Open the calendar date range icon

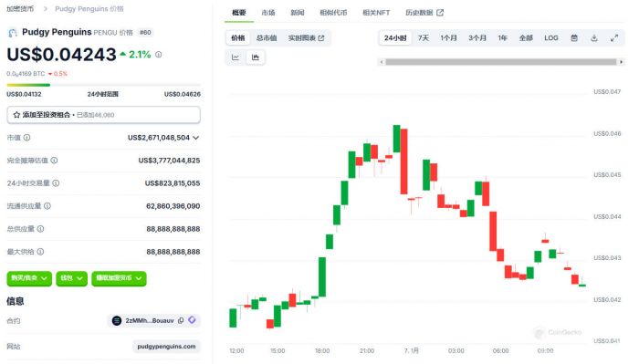[574, 38]
